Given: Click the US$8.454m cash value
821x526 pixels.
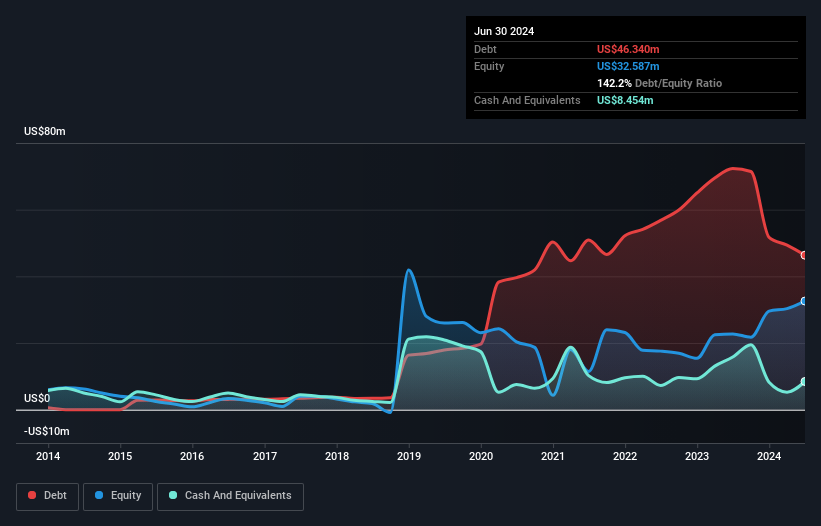Looking at the screenshot, I should (625, 100).
